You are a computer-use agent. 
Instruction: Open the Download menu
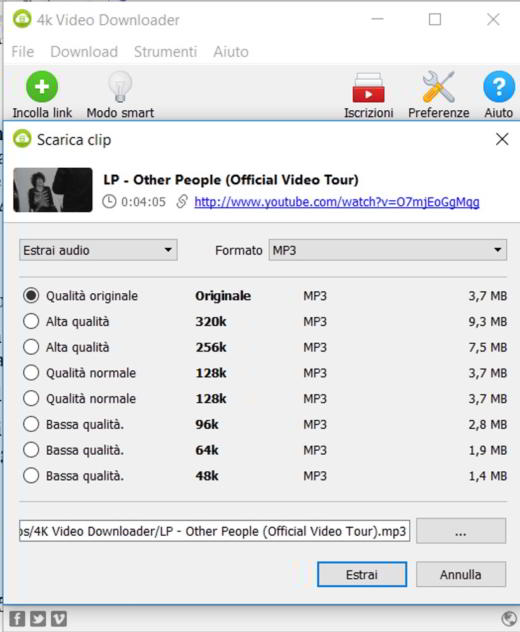point(84,52)
